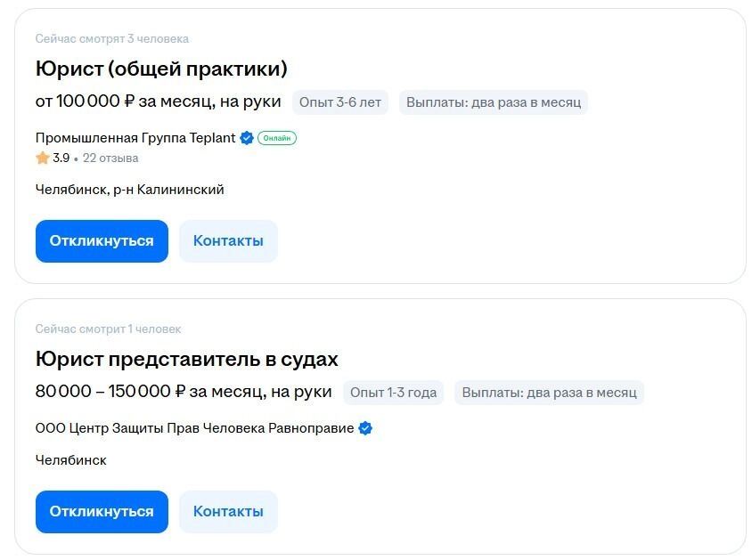Image resolution: width=752 pixels, height=560 pixels.
Task: Click the star rating icon showing 3.9
Action: tap(43, 158)
